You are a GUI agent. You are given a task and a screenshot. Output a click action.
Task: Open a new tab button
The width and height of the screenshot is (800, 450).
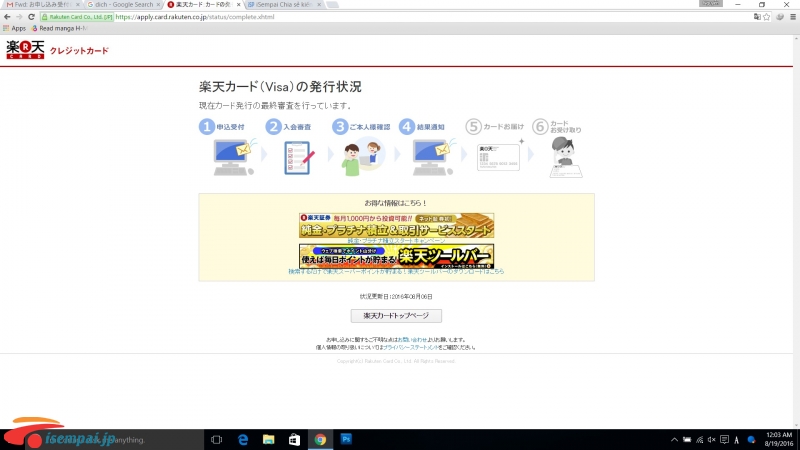point(333,5)
